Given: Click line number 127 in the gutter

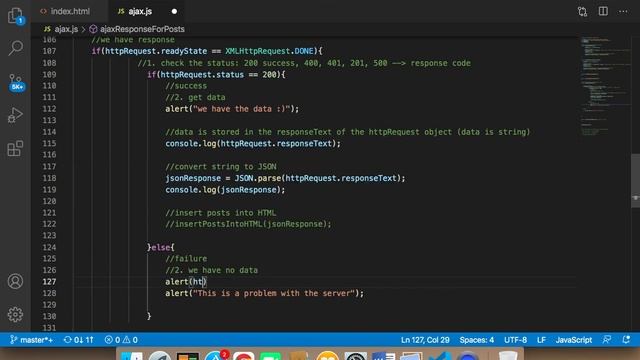Looking at the screenshot, I should coord(49,282).
